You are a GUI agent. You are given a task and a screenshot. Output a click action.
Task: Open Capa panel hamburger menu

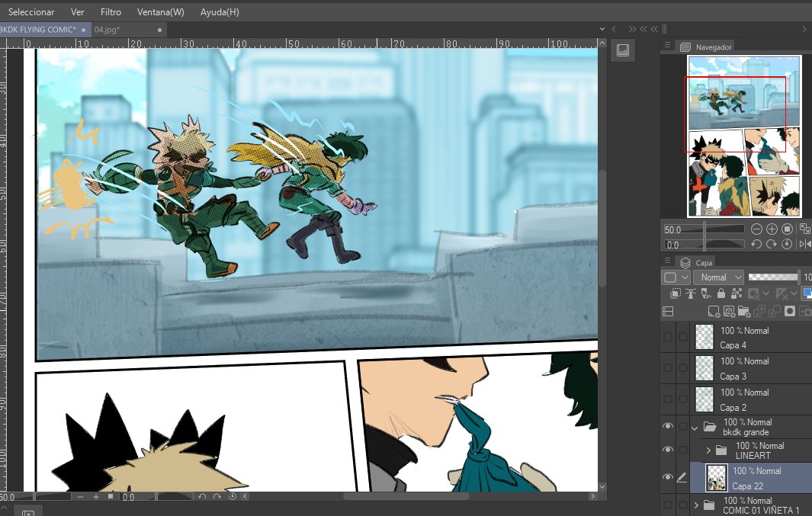point(667,261)
